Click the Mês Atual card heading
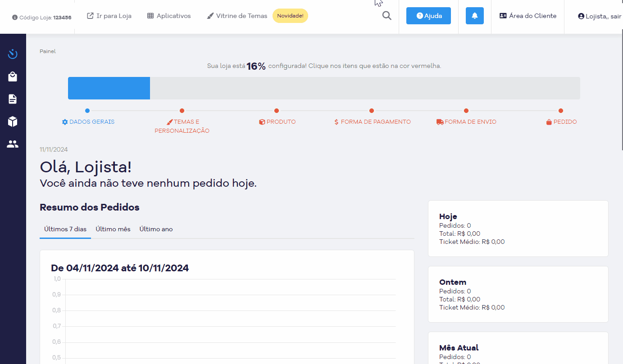The height and width of the screenshot is (364, 623). 459,348
